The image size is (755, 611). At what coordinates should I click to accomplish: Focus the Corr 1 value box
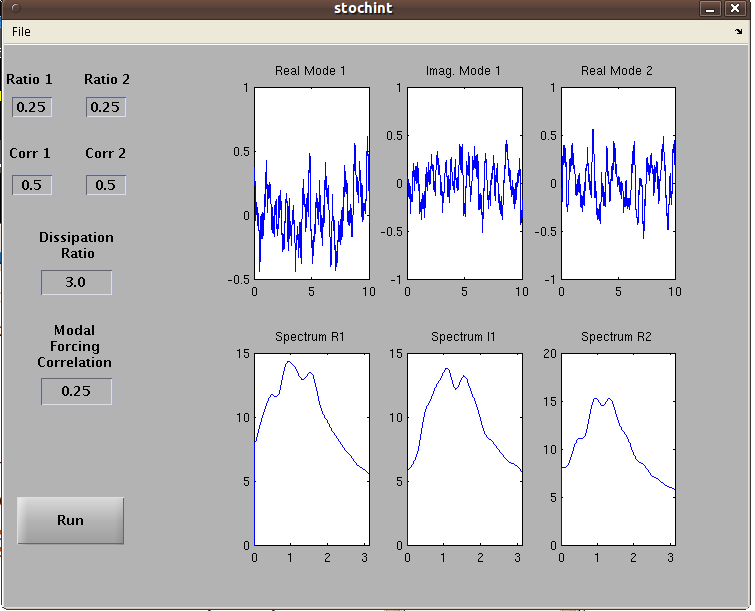[x=32, y=185]
